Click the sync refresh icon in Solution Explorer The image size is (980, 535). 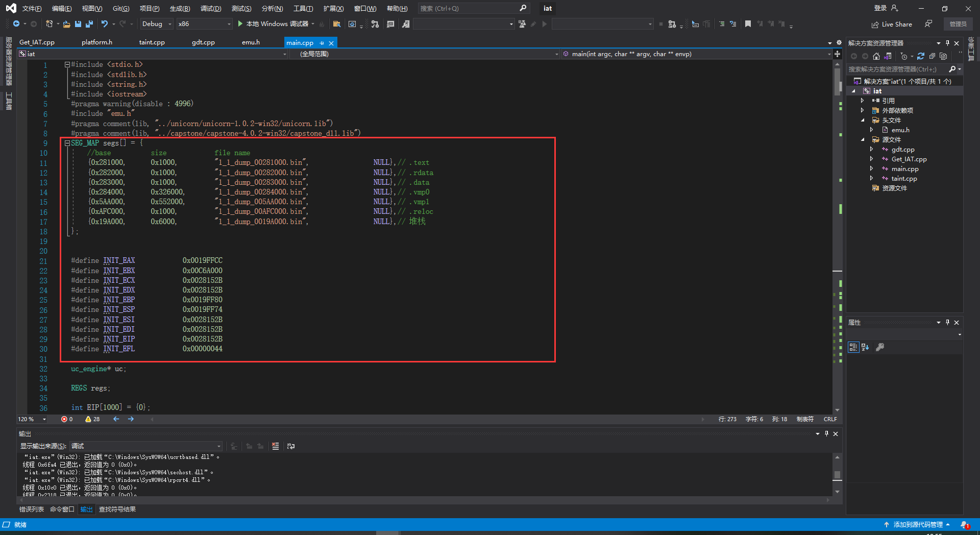921,56
